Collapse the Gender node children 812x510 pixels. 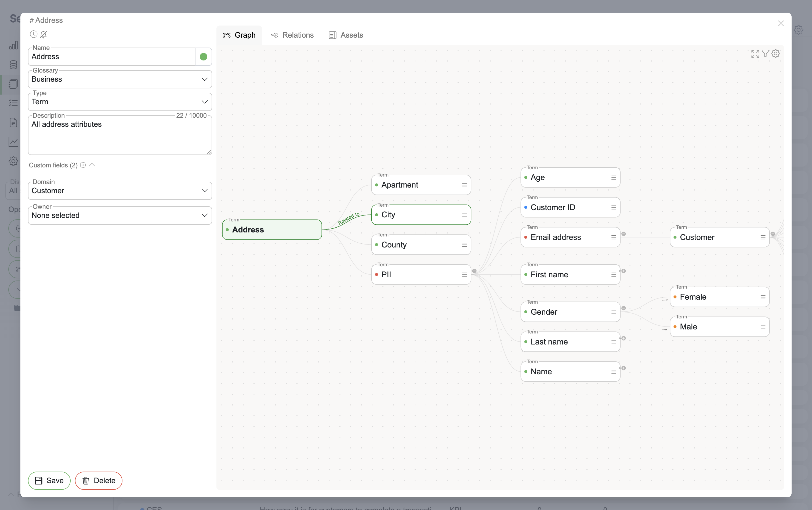pyautogui.click(x=624, y=308)
